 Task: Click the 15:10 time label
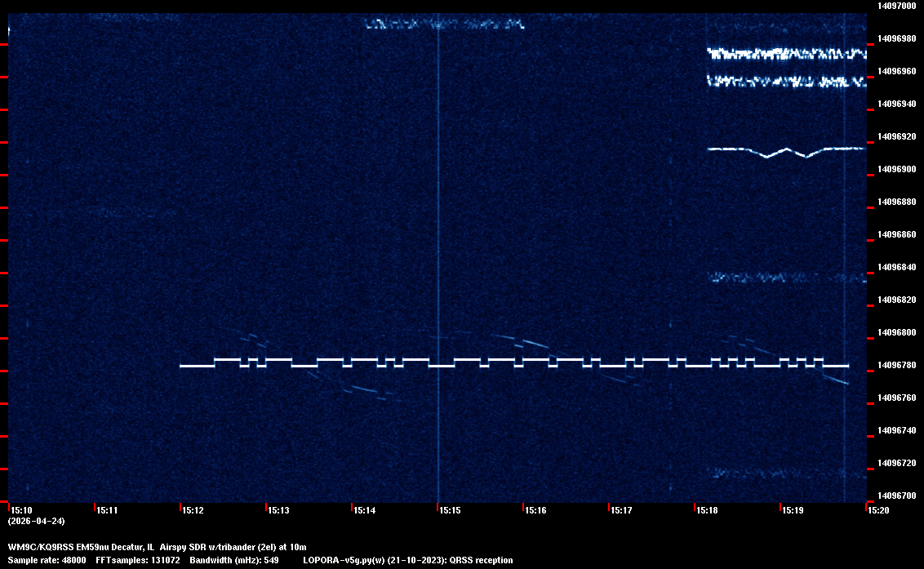click(22, 510)
